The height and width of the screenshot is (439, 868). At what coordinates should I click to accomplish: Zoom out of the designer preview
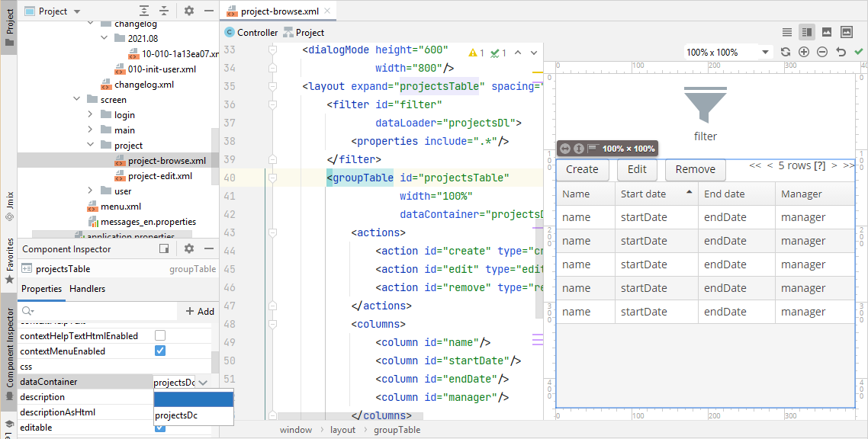click(822, 52)
